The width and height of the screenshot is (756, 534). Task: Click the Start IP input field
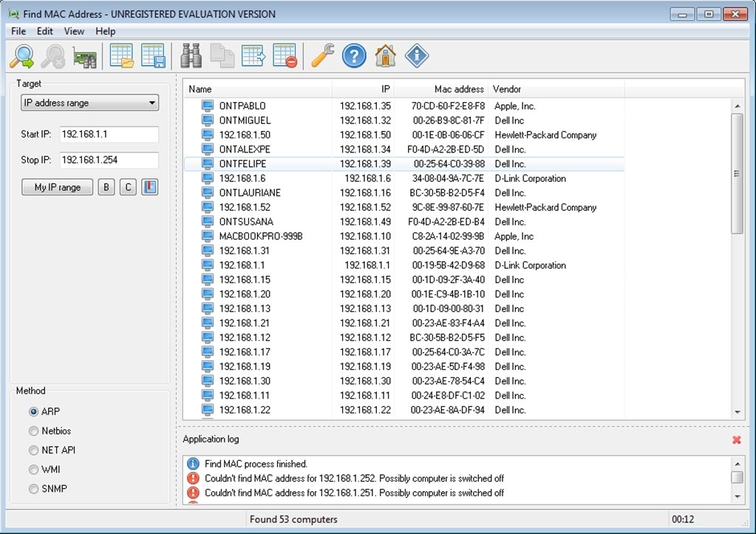click(109, 134)
